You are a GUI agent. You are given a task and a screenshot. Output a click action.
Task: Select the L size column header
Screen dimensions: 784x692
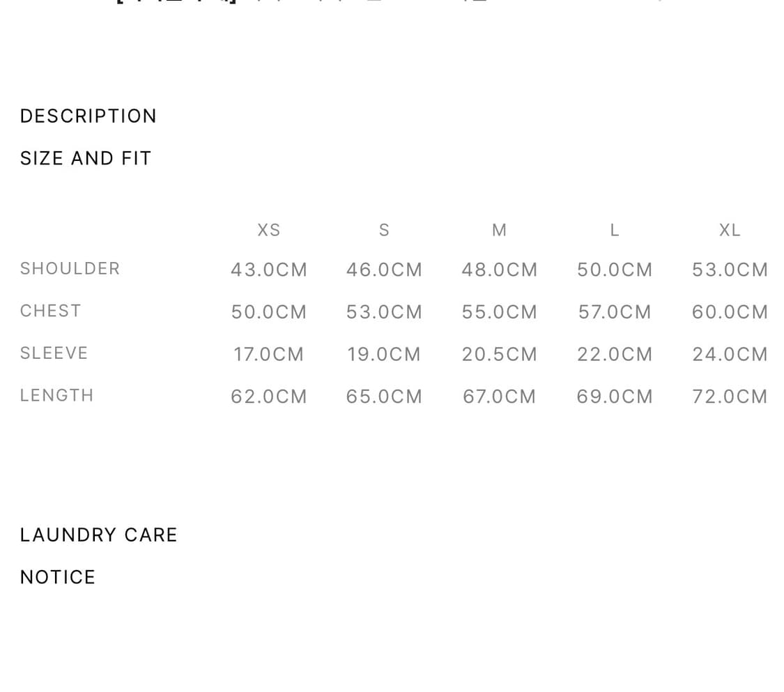pos(615,230)
